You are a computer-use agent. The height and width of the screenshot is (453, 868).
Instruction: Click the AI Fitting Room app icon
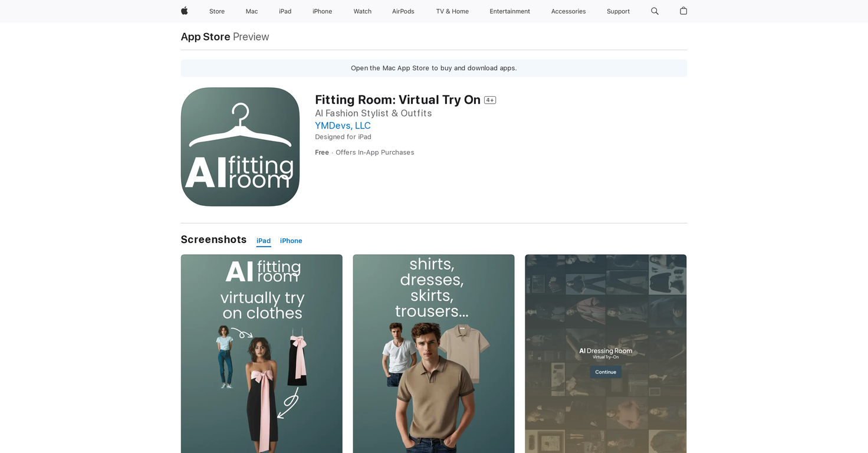click(x=240, y=147)
